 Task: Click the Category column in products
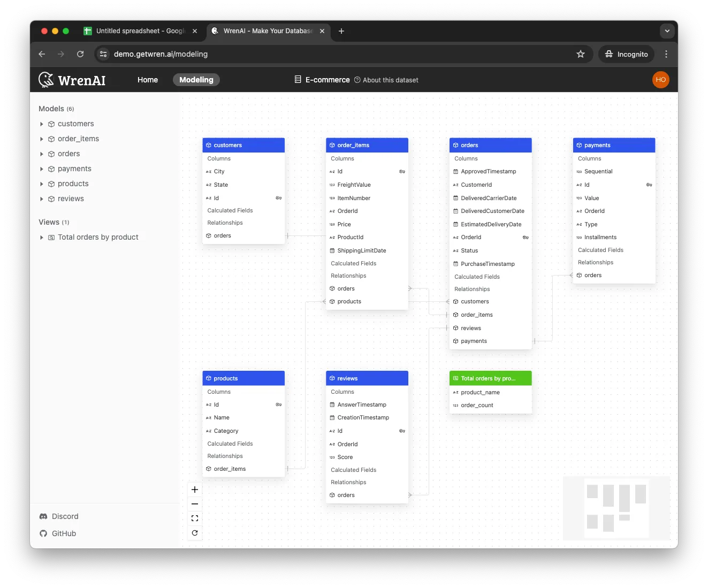point(243,431)
